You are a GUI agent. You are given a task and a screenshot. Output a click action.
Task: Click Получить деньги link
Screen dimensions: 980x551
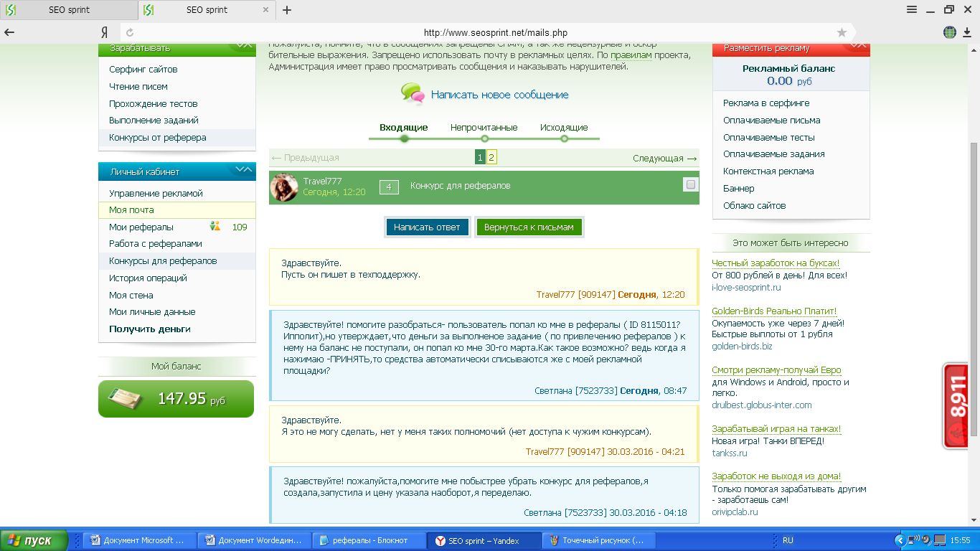pos(150,329)
